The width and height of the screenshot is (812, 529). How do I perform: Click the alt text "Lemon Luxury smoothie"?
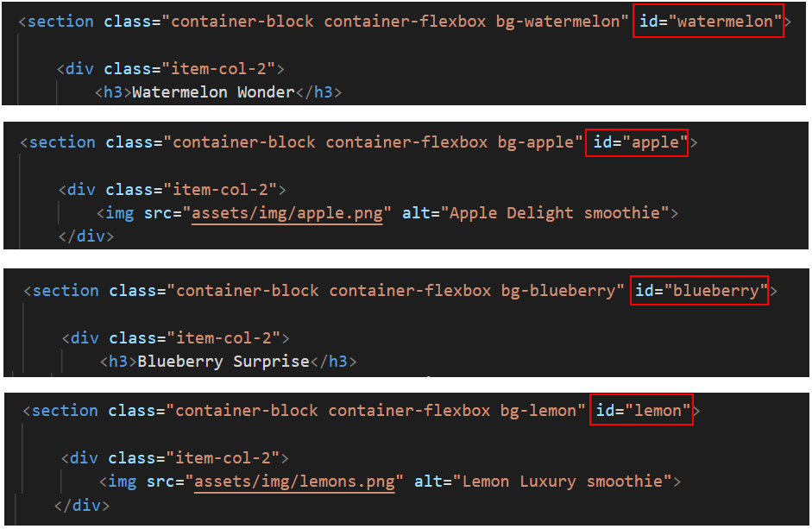click(563, 482)
